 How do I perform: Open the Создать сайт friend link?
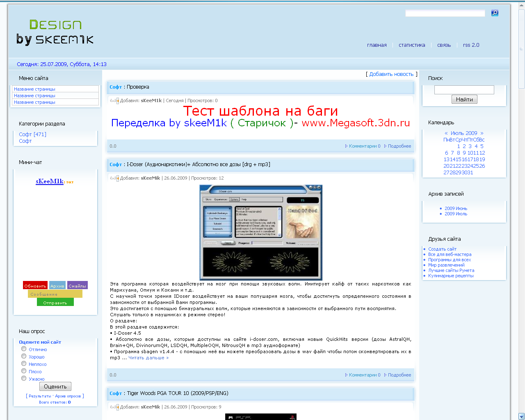[442, 249]
